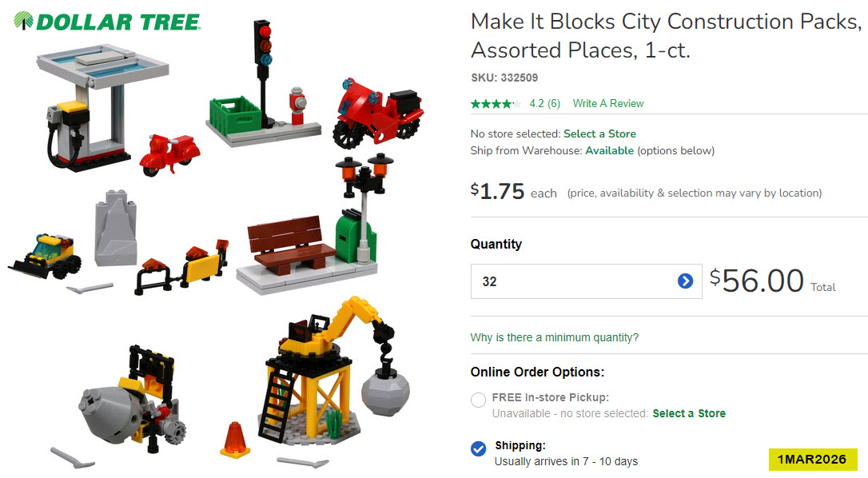Click the yellow snow plow vehicle image
The width and height of the screenshot is (868, 478).
point(46,256)
